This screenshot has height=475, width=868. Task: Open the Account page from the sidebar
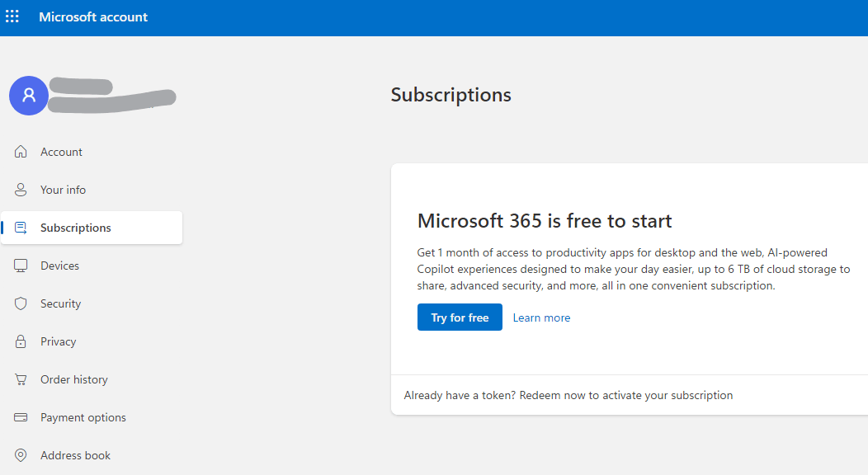61,151
